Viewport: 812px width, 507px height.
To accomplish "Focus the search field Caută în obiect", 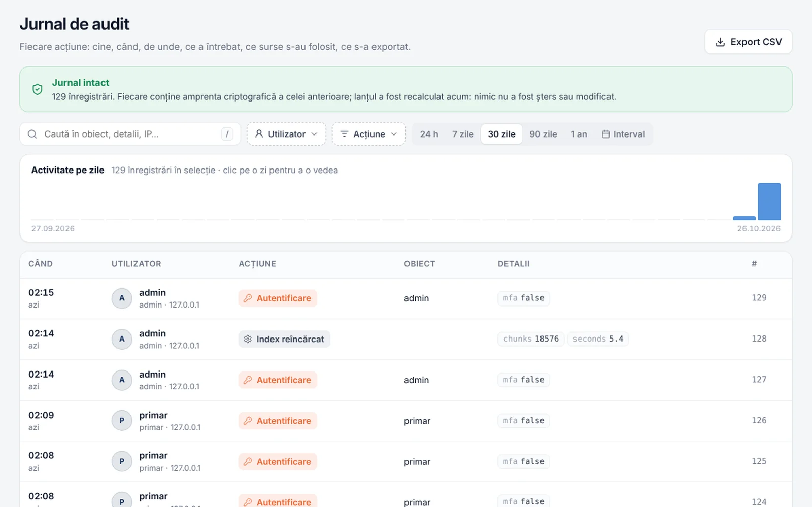I will (130, 134).
